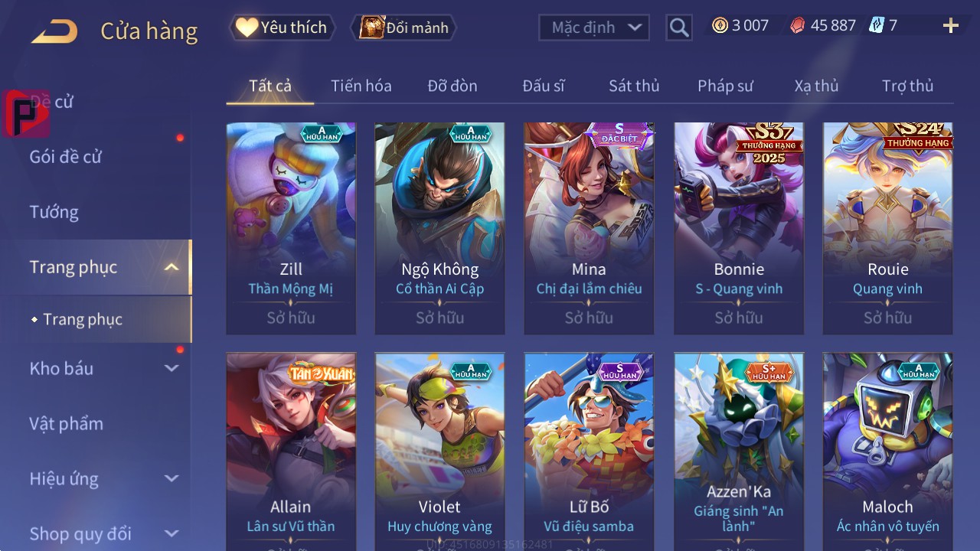Tap the back arrow icon

(x=54, y=31)
